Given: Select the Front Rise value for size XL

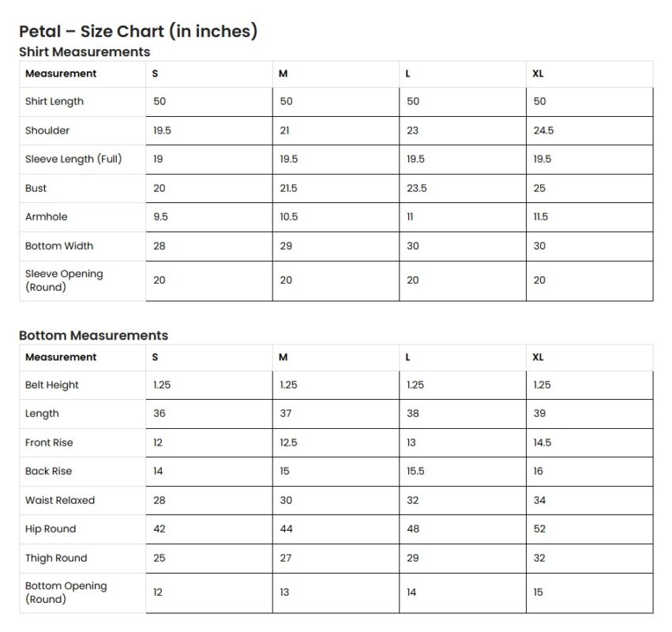Looking at the screenshot, I should [x=542, y=442].
